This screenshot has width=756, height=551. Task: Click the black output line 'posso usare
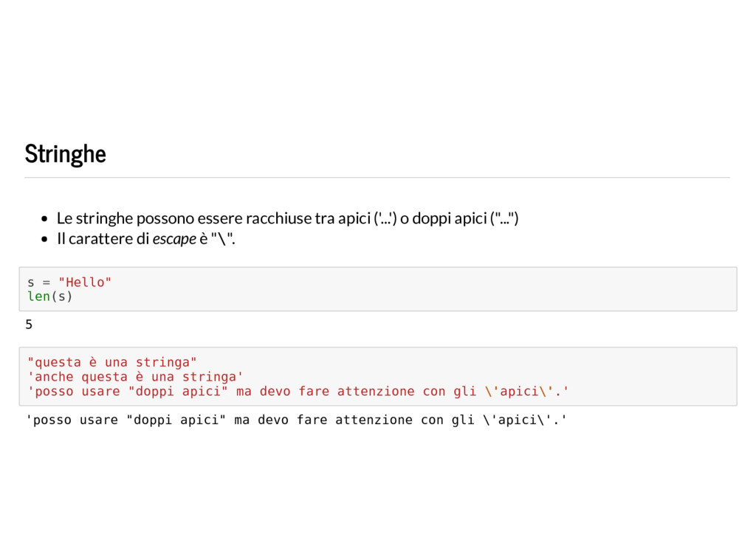(x=296, y=420)
